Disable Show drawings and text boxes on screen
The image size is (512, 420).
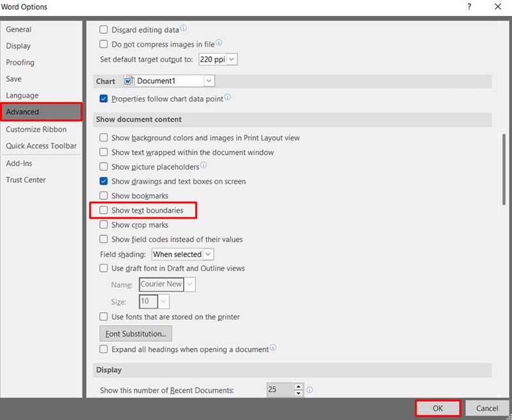pos(103,181)
